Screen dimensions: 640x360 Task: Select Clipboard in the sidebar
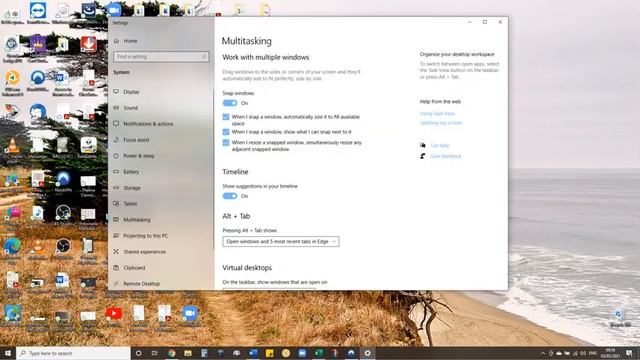(134, 268)
